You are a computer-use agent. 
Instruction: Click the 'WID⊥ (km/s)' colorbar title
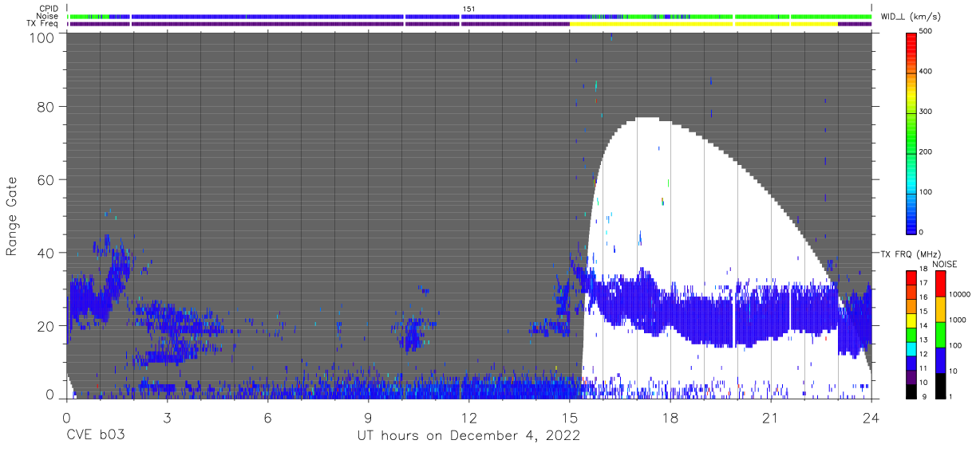[911, 16]
